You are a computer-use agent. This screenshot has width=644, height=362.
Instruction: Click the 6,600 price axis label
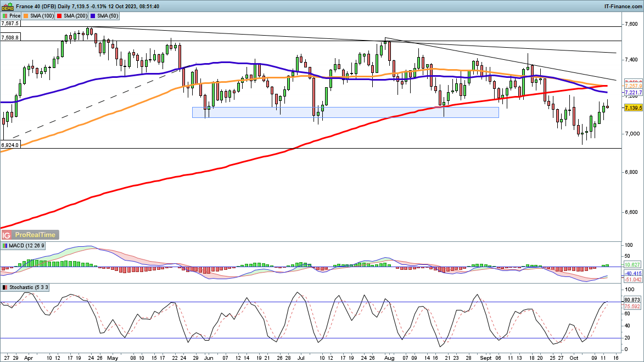tap(632, 212)
